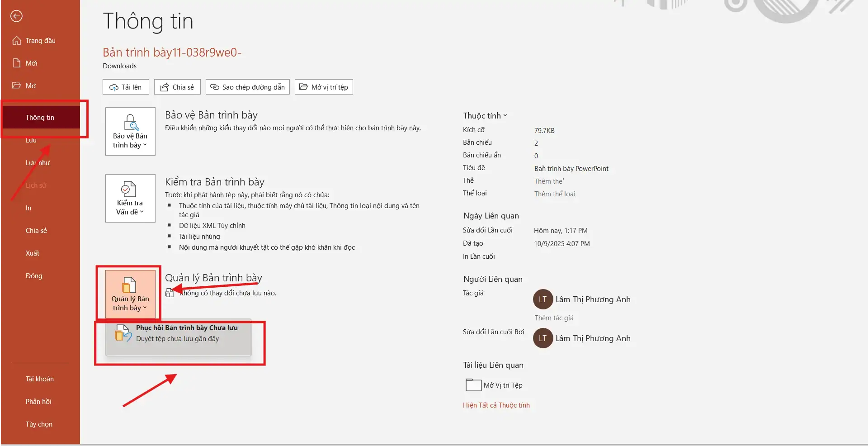Click the back arrow icon
868x446 pixels.
[x=17, y=16]
